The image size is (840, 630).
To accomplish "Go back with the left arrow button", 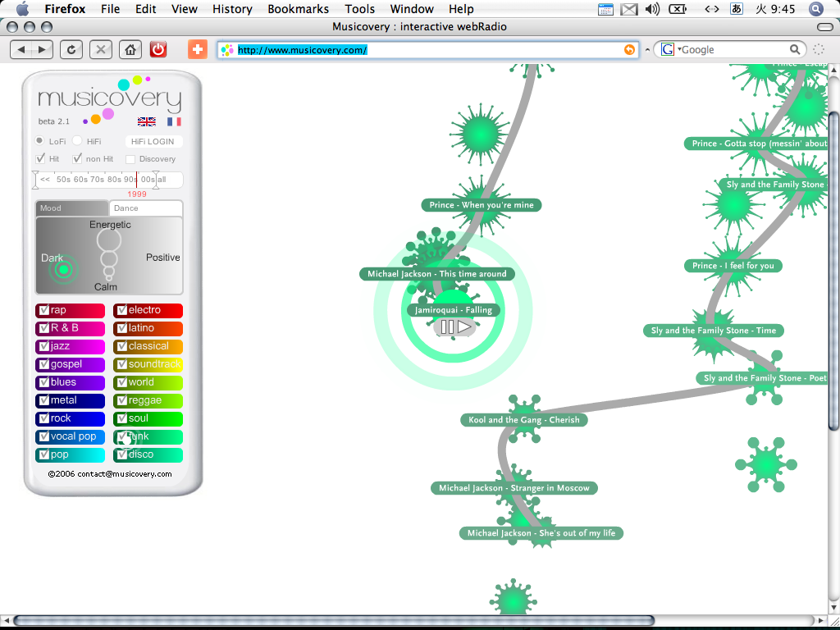I will click(21, 50).
